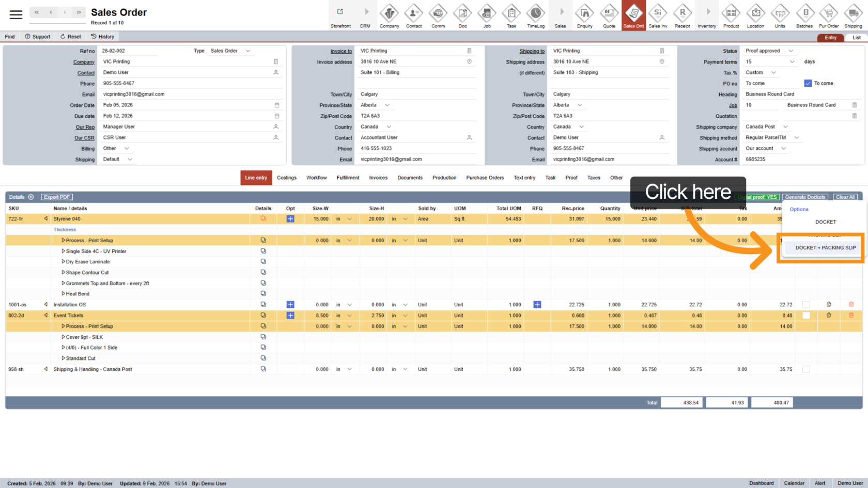Switch to the Costings tab
This screenshot has height=488, width=868.
(287, 178)
